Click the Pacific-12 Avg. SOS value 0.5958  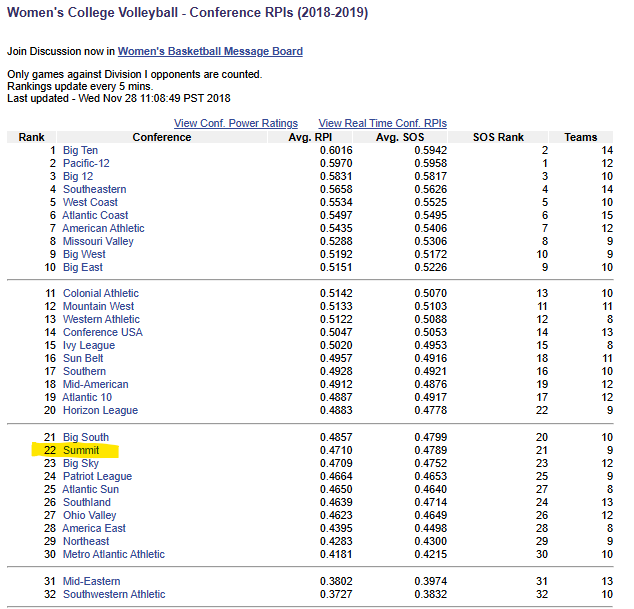pos(431,163)
